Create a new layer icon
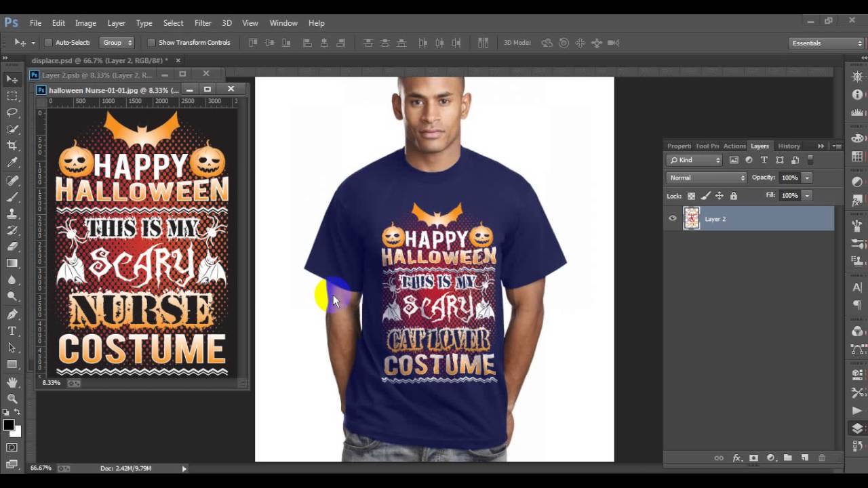The height and width of the screenshot is (488, 868). [x=805, y=458]
